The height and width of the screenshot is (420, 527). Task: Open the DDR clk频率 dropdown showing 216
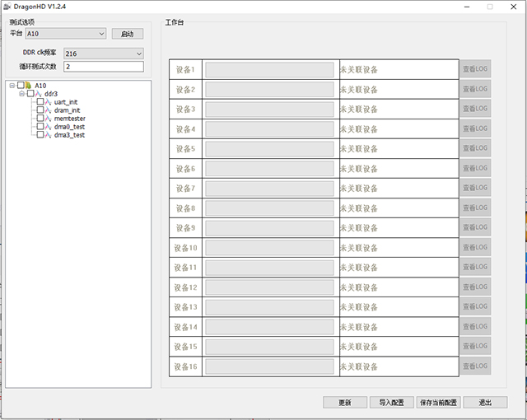(x=104, y=54)
